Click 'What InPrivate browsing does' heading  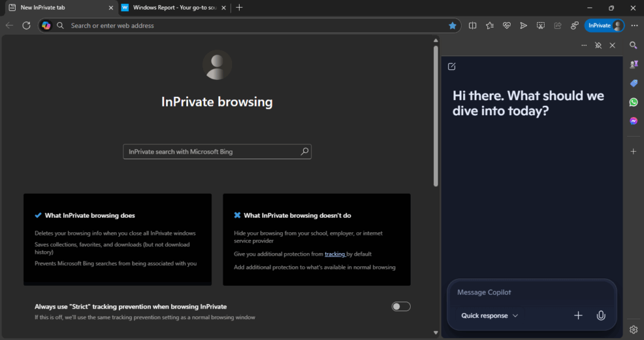(x=89, y=215)
